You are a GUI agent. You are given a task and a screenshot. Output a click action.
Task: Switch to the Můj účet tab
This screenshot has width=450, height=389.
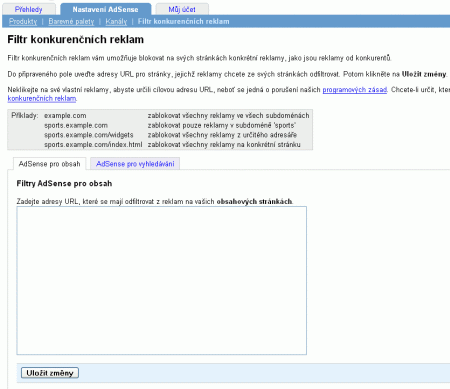(182, 9)
